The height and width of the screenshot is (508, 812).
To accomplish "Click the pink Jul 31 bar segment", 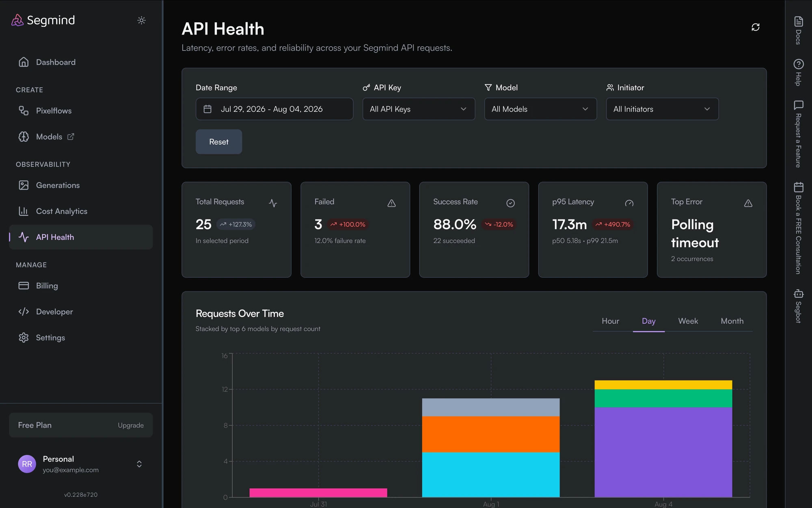I will 318,493.
